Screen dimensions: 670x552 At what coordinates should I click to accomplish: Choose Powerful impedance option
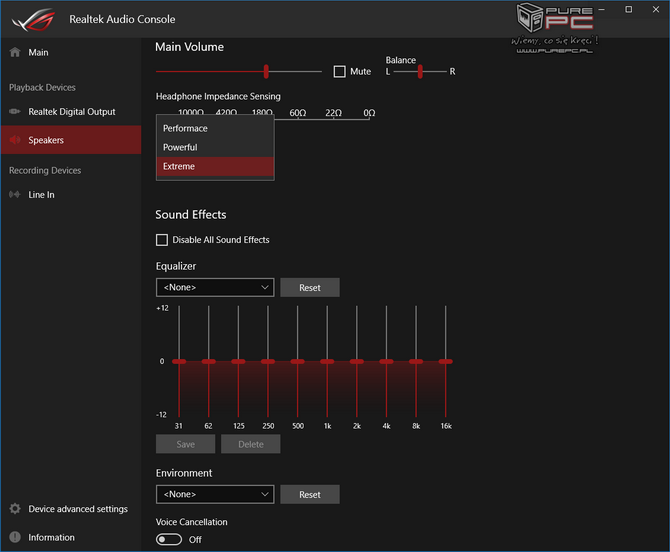tap(215, 147)
